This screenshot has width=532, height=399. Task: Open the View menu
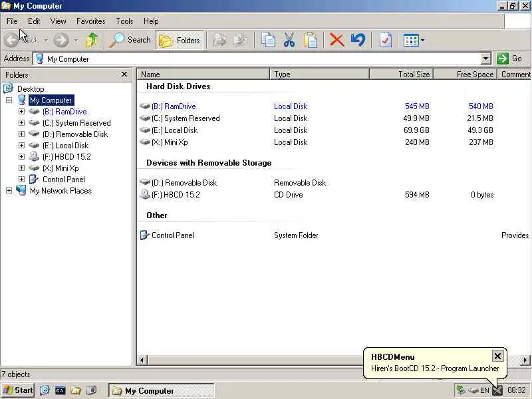[x=58, y=21]
